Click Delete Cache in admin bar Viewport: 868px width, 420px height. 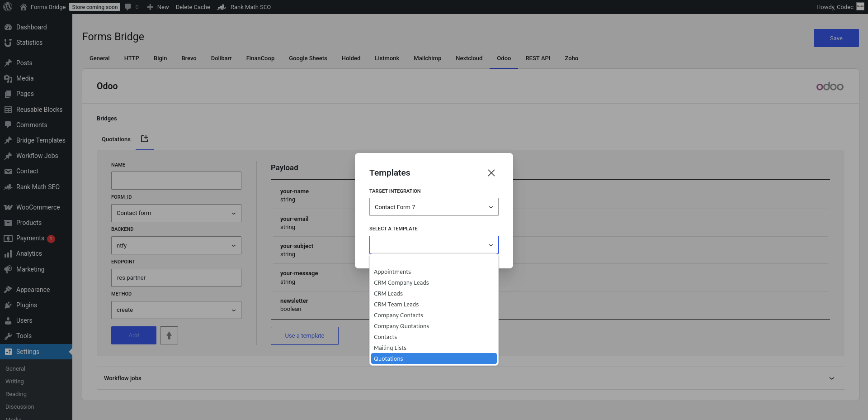click(x=193, y=7)
